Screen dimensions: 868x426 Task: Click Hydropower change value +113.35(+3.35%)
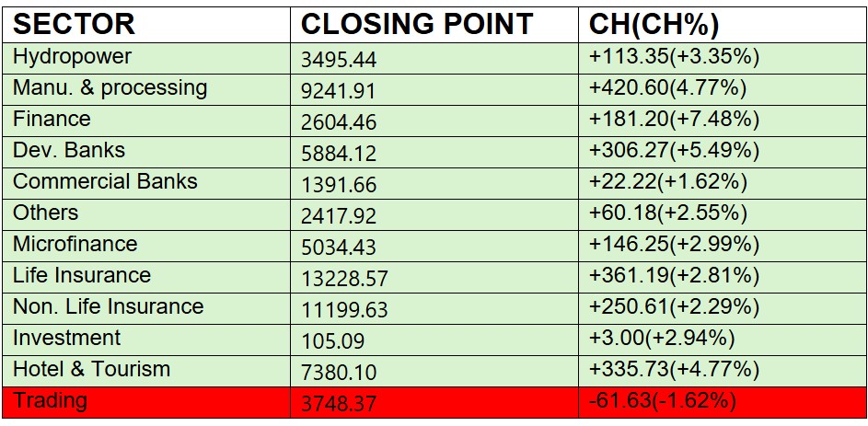pyautogui.click(x=674, y=57)
